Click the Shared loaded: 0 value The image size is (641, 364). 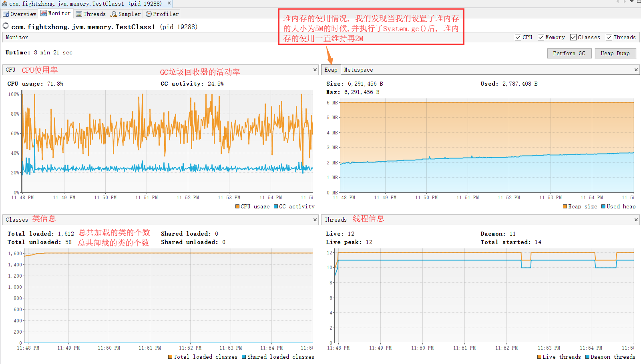click(217, 234)
